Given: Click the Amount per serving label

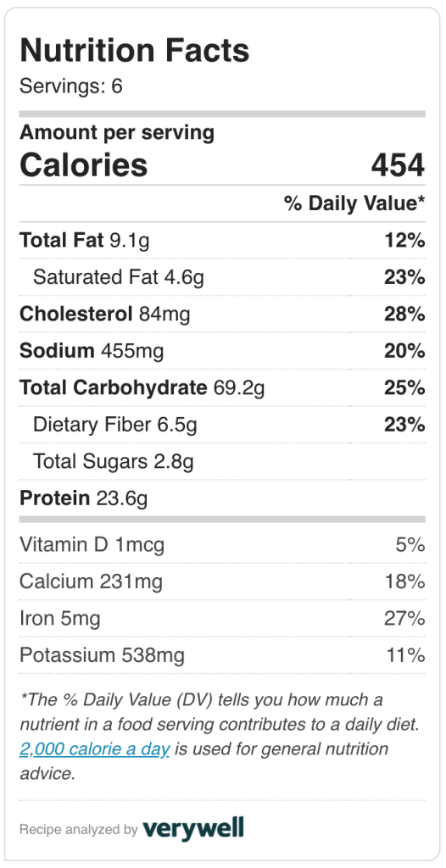Looking at the screenshot, I should (117, 133).
